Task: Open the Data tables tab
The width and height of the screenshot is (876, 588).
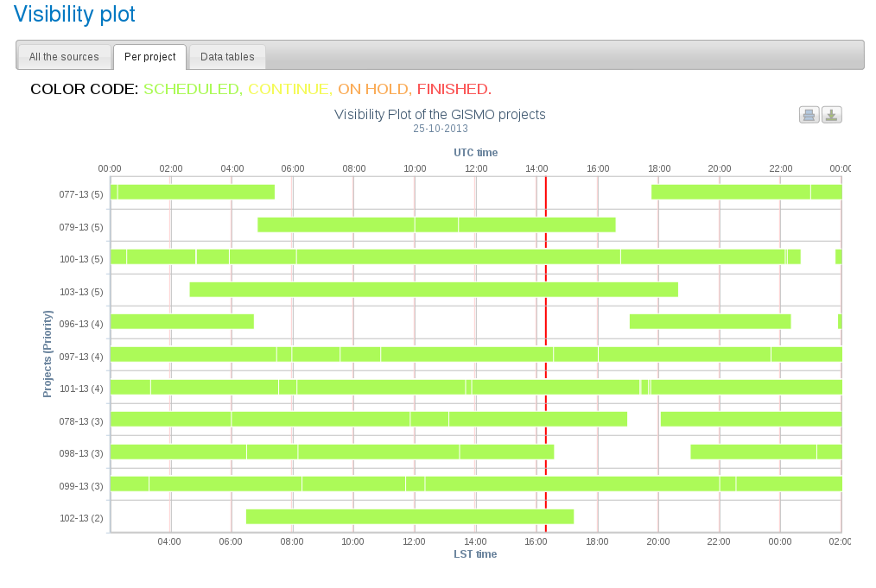Action: tap(227, 57)
